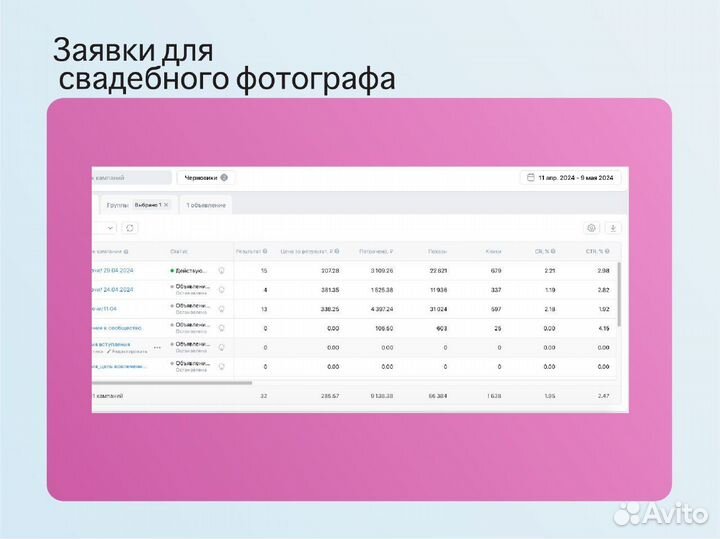Click cost per result 207.28
The image size is (720, 539).
330,271
